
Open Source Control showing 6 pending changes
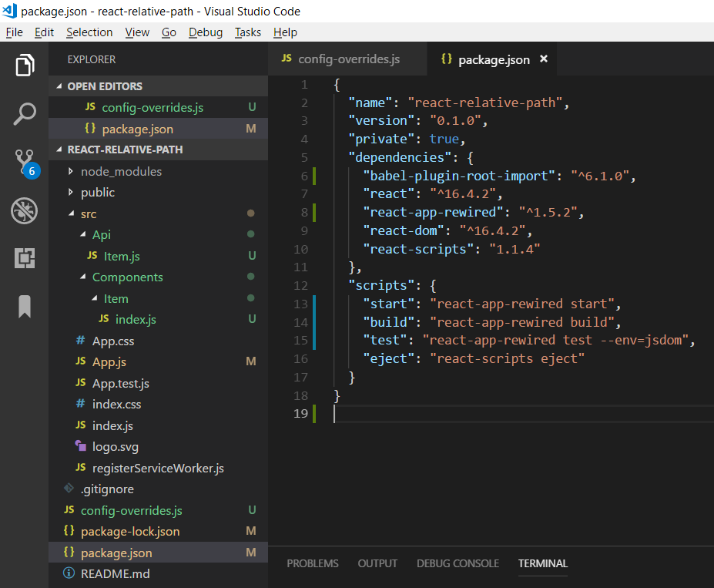24,160
